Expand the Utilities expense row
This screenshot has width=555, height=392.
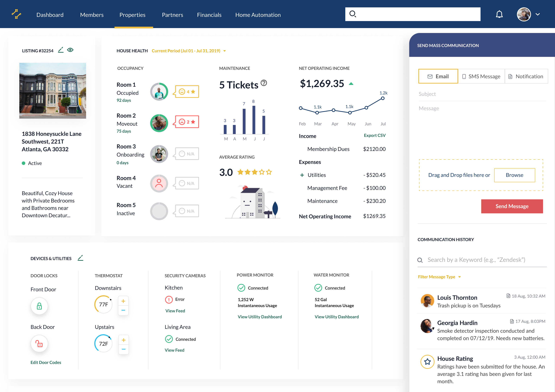[302, 175]
